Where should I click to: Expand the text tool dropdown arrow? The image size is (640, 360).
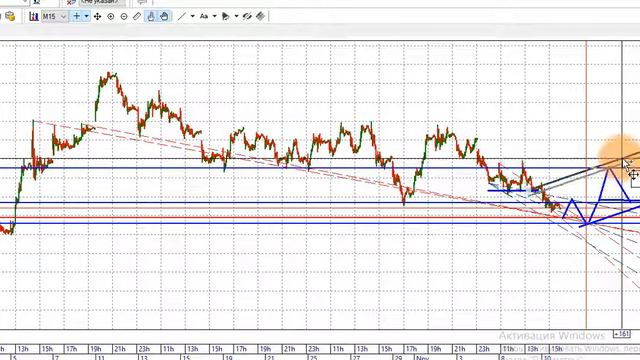point(215,16)
